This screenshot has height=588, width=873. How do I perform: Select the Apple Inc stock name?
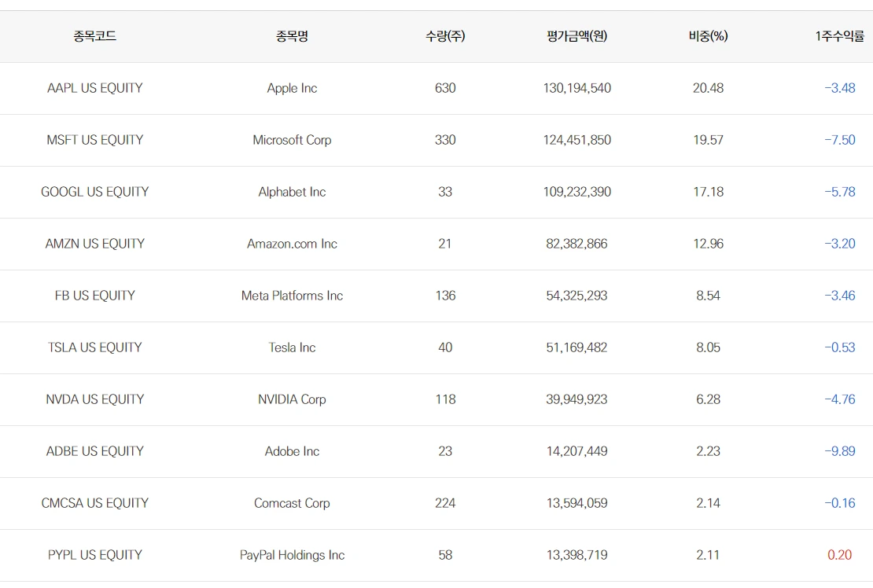point(292,88)
